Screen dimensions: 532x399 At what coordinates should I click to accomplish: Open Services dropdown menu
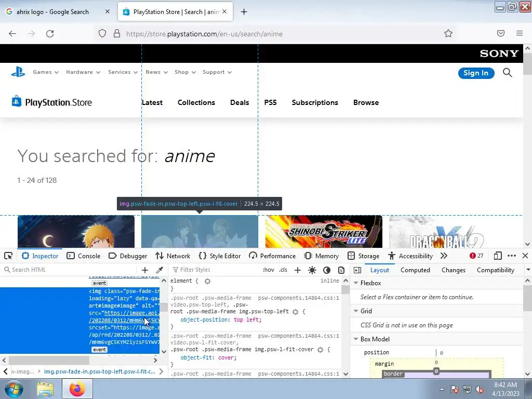coord(123,72)
